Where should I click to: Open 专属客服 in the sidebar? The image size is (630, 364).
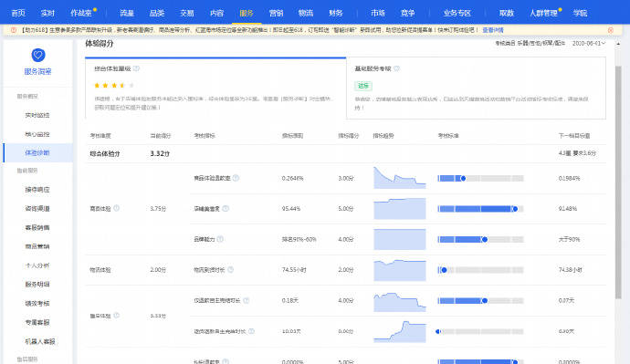37,322
